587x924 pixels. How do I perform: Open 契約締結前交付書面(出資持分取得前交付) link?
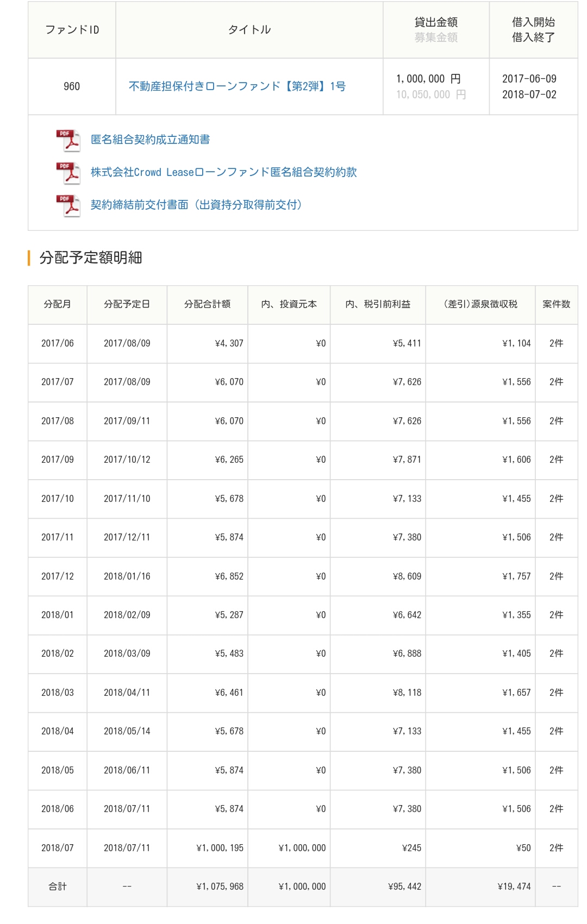(196, 205)
